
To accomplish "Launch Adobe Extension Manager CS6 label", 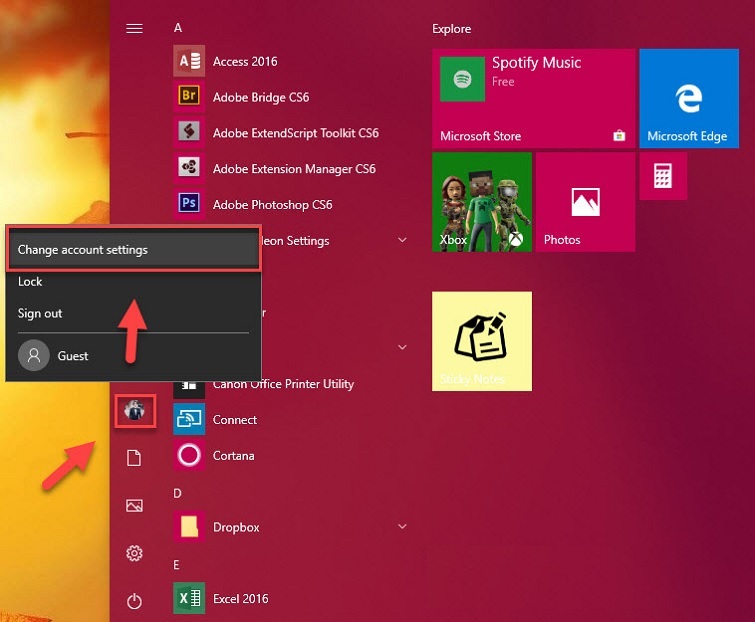I will click(x=294, y=169).
